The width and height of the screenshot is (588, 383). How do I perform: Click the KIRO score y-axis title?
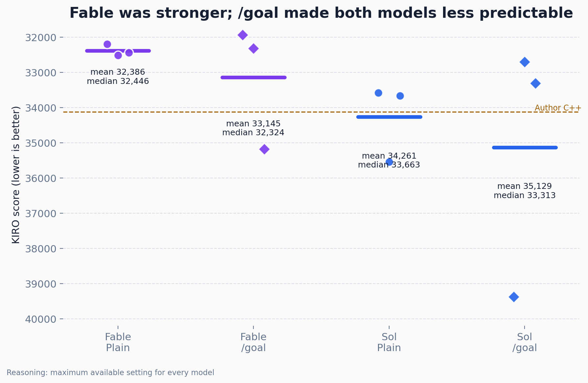click(16, 175)
